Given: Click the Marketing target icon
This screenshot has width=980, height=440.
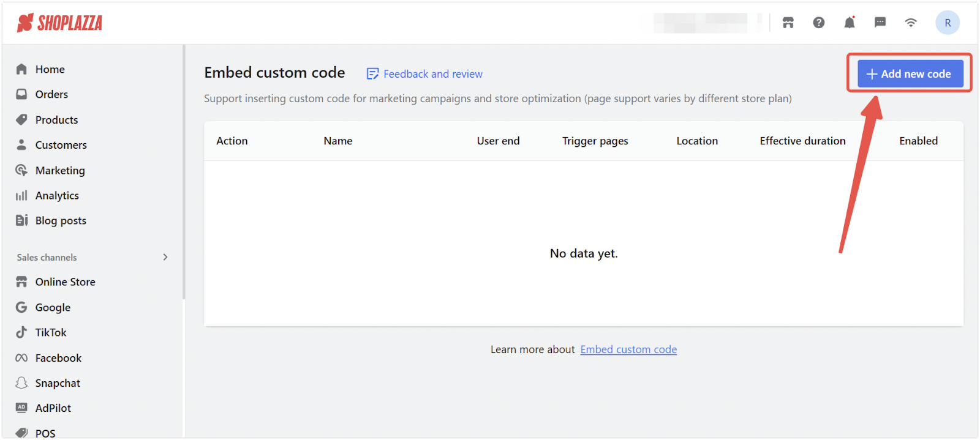Looking at the screenshot, I should pos(21,170).
